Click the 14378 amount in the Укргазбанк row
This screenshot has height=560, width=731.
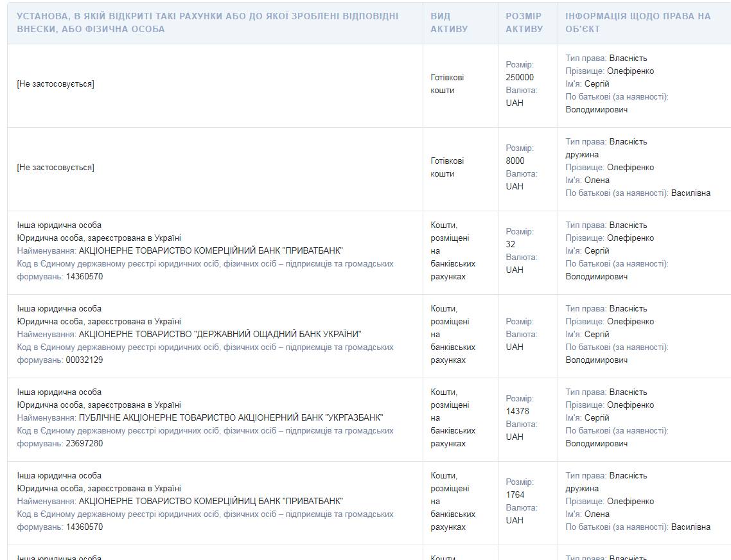coord(517,411)
